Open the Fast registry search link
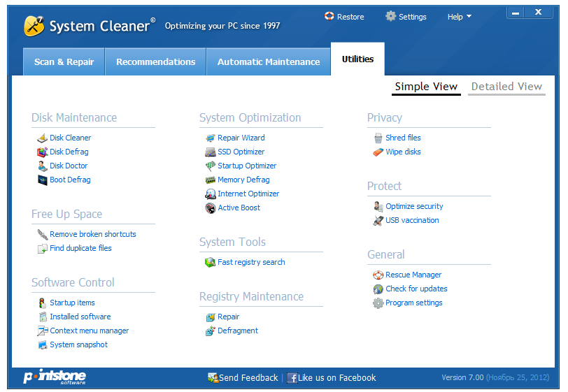 click(x=251, y=263)
